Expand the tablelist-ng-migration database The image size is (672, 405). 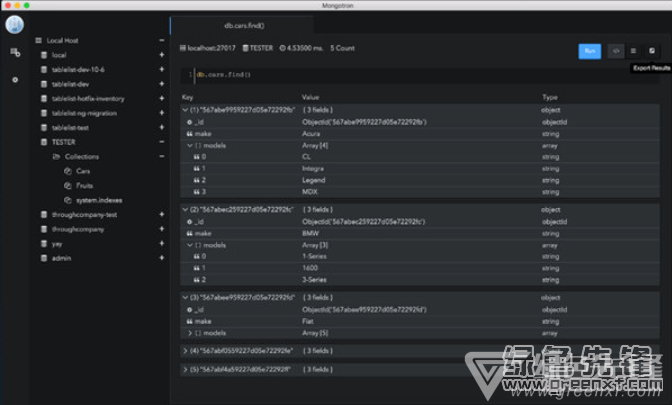[162, 113]
